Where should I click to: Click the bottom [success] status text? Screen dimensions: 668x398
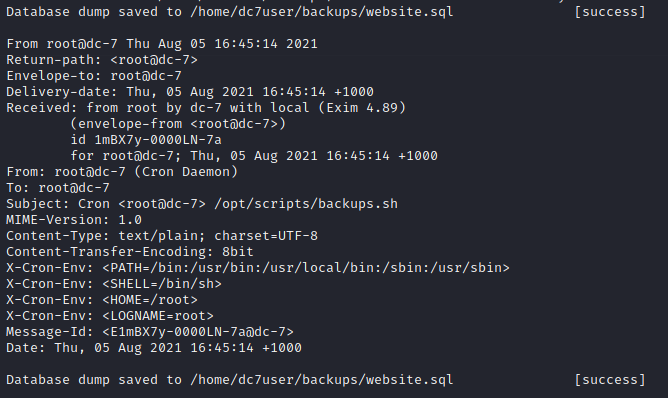click(610, 380)
